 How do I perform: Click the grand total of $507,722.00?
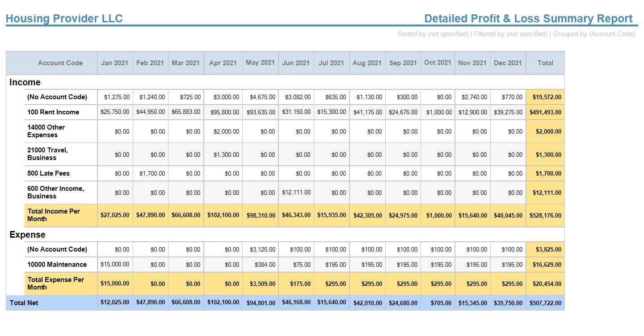pyautogui.click(x=545, y=303)
